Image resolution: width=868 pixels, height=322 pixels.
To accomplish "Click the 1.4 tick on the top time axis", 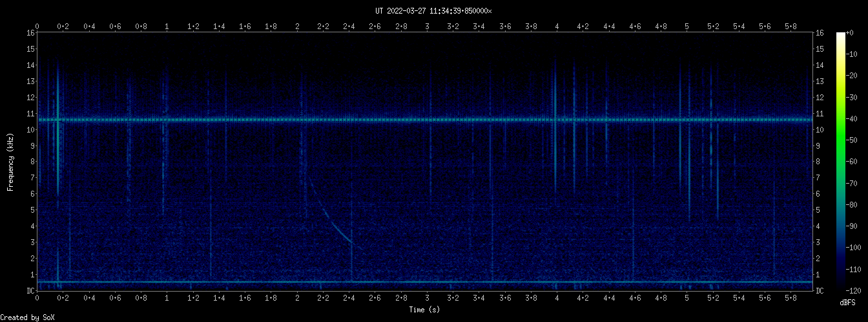I will click(x=220, y=26).
